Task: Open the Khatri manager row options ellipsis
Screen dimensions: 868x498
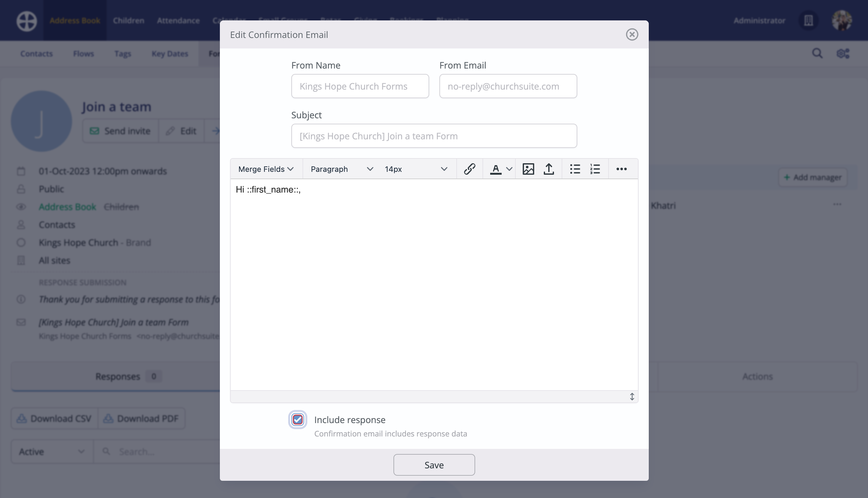Action: [x=837, y=204]
